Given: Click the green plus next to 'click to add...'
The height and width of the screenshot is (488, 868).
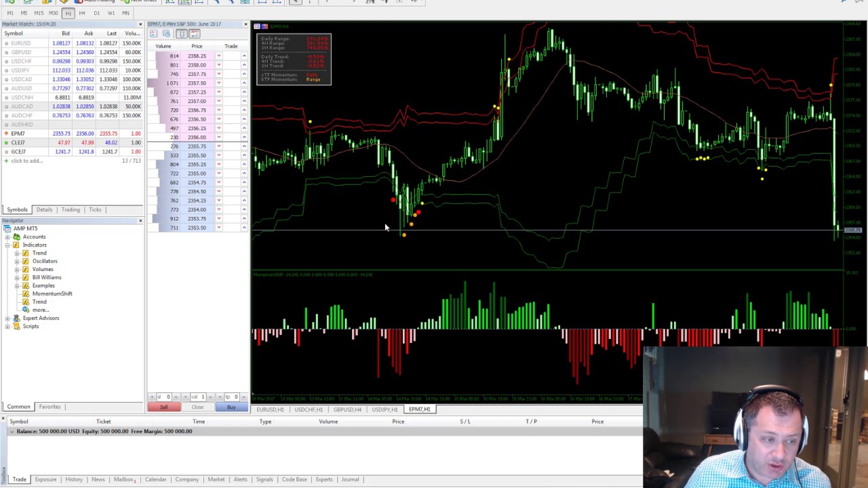Looking at the screenshot, I should (7, 161).
